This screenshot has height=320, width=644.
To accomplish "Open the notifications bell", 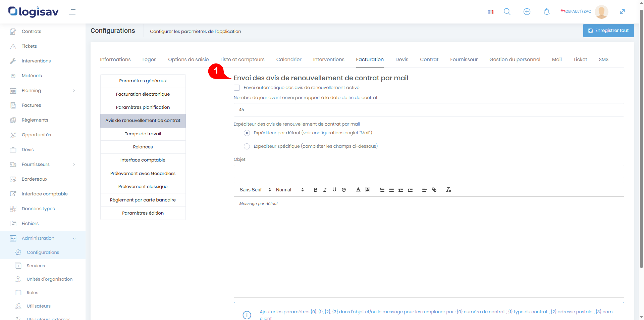I will (x=546, y=12).
